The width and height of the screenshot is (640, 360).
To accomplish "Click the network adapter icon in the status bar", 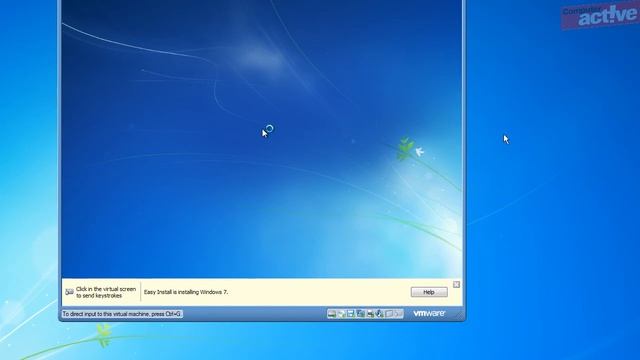I will pos(360,313).
